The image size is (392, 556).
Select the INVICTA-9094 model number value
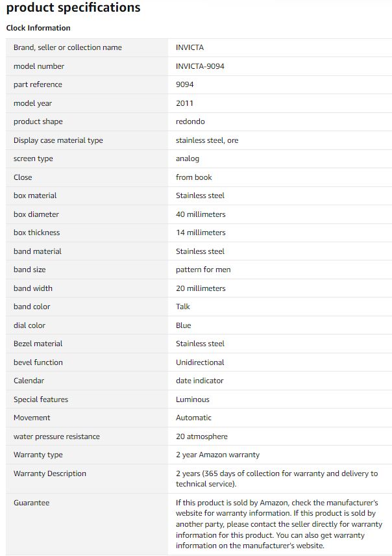point(200,66)
